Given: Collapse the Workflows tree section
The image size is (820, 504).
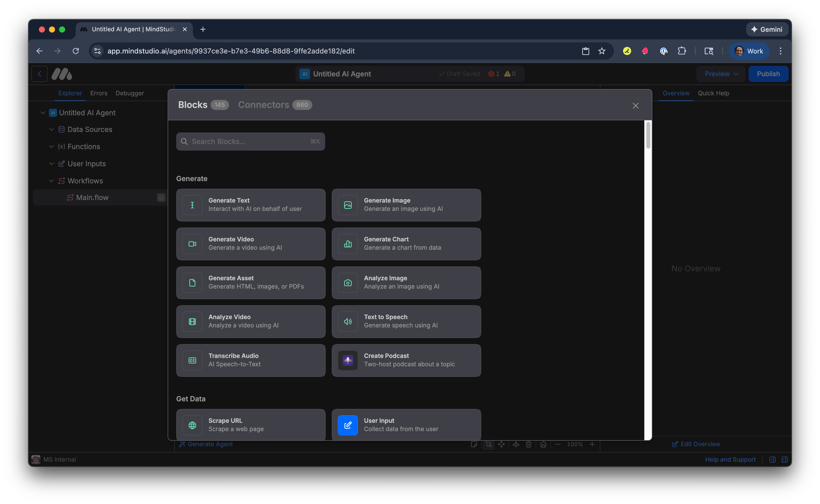Looking at the screenshot, I should [x=51, y=181].
